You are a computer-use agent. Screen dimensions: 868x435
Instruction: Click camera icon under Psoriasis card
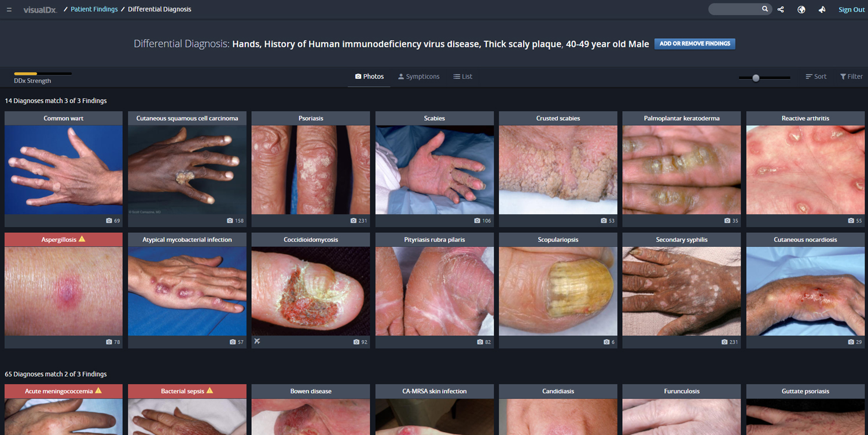click(x=354, y=221)
